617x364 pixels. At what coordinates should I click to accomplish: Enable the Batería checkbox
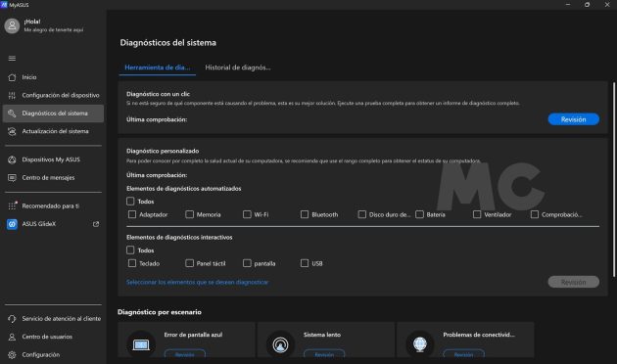pyautogui.click(x=419, y=214)
